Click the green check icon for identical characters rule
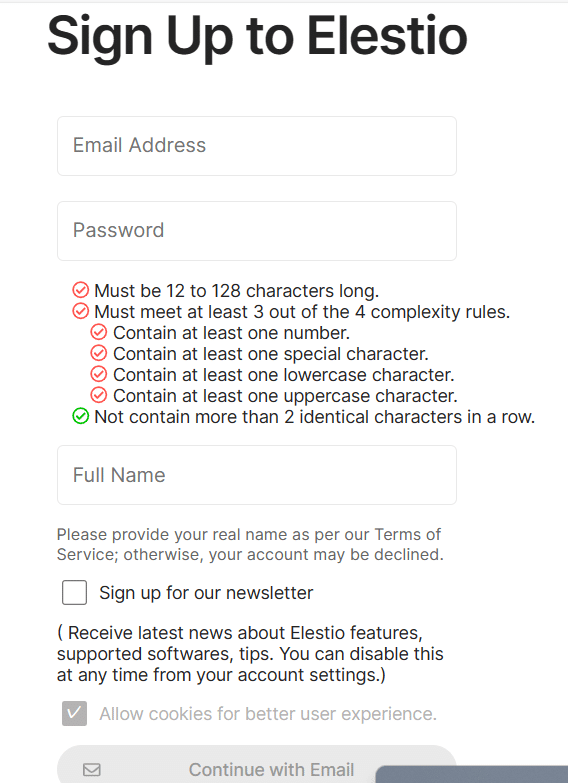The height and width of the screenshot is (783, 568). (x=80, y=416)
